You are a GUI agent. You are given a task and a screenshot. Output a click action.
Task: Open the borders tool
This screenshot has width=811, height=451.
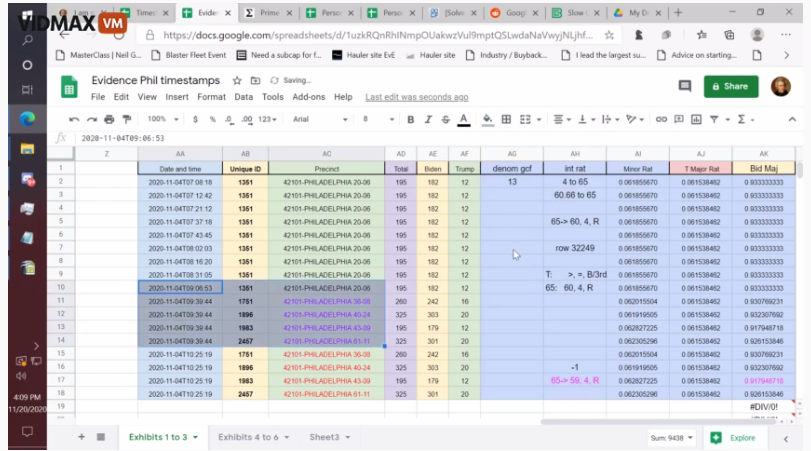(x=506, y=119)
